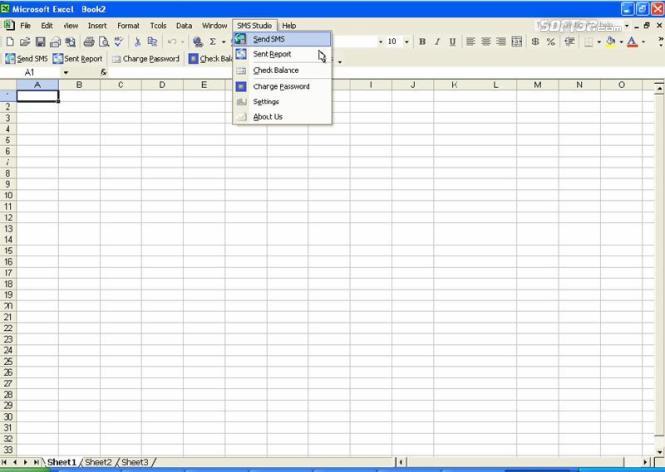Click the Borders toolbar icon

click(588, 42)
